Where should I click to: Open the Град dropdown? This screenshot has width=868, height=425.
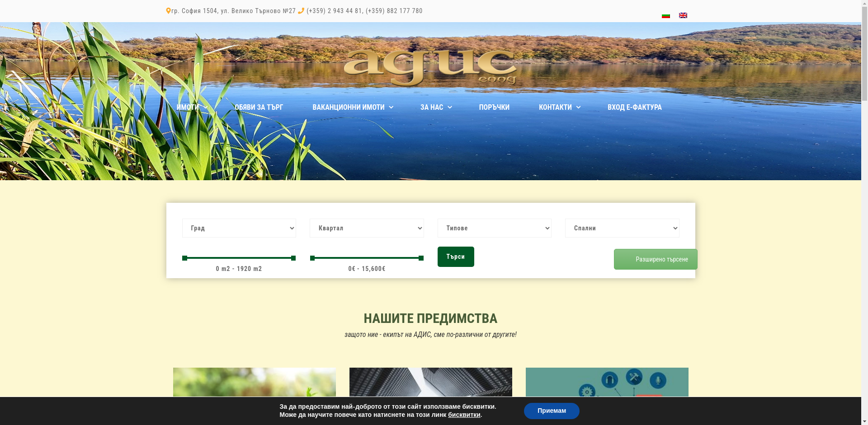point(239,228)
